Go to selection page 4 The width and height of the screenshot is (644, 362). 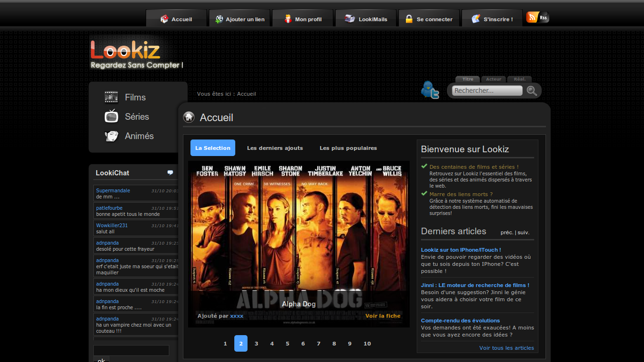coord(272,344)
